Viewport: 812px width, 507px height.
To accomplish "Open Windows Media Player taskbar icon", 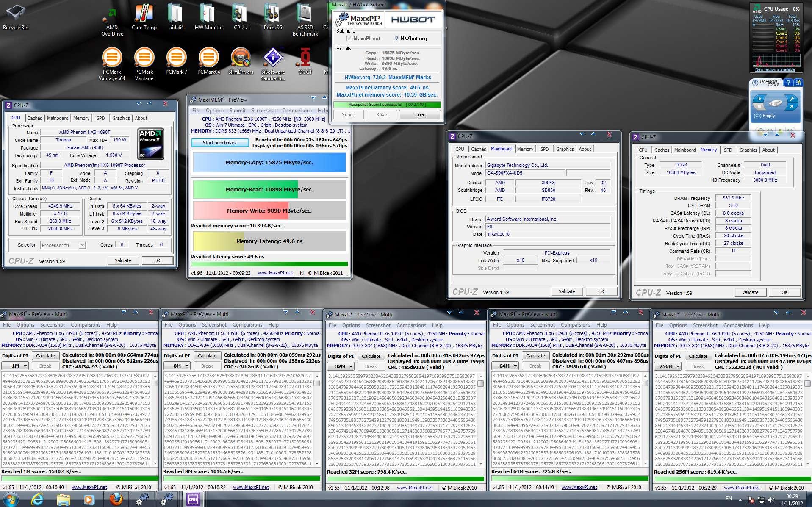I will [x=89, y=500].
